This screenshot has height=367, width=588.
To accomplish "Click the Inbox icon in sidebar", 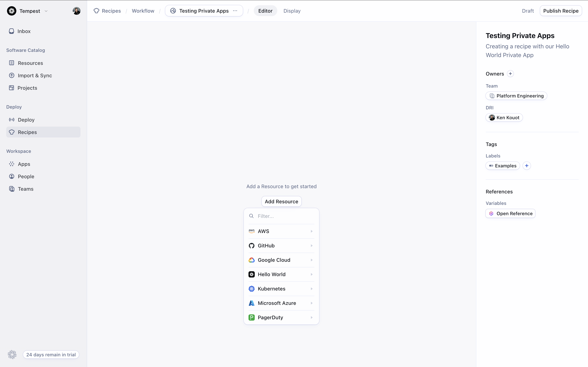I will 11,31.
